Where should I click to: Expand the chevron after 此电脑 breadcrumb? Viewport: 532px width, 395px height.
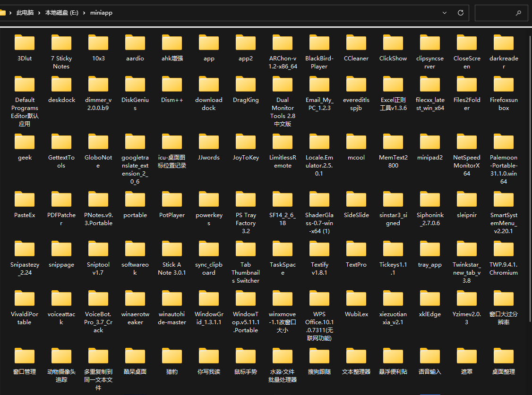click(40, 13)
